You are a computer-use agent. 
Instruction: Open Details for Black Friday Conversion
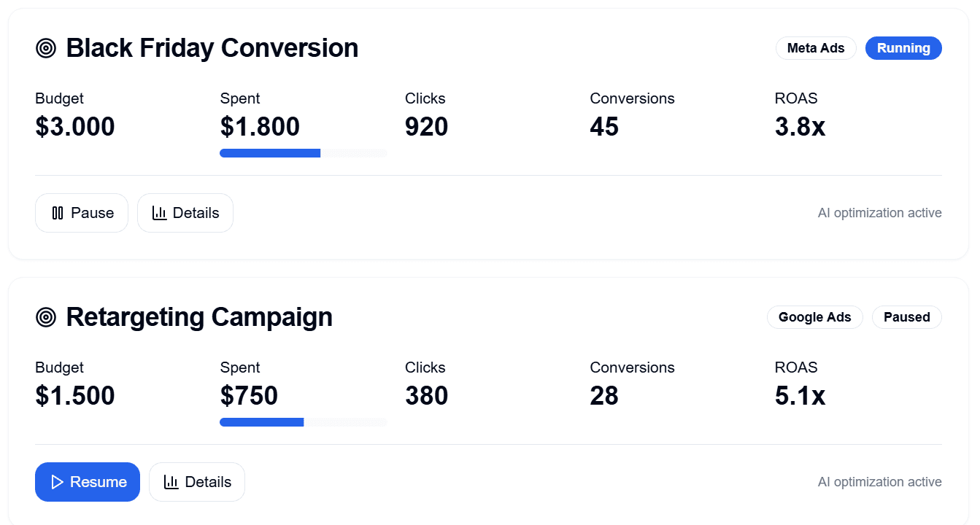[x=185, y=213]
